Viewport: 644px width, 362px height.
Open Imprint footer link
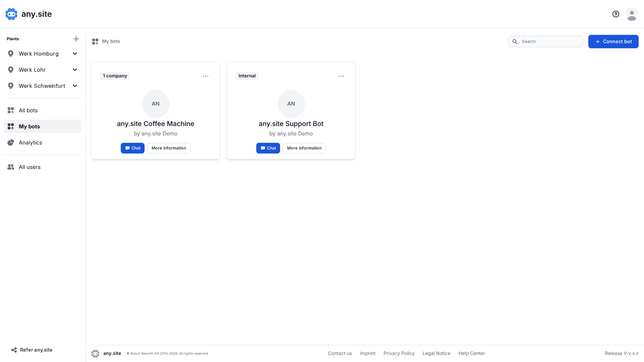click(x=368, y=353)
